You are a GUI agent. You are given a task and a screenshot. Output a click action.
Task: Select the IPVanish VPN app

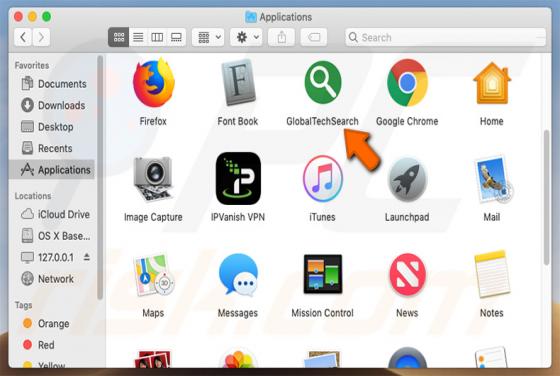(x=238, y=179)
